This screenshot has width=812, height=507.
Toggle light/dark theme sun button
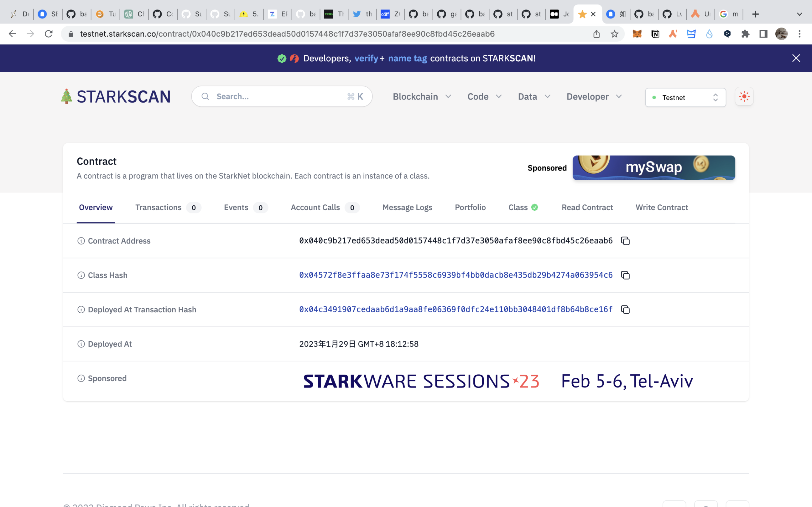point(744,97)
